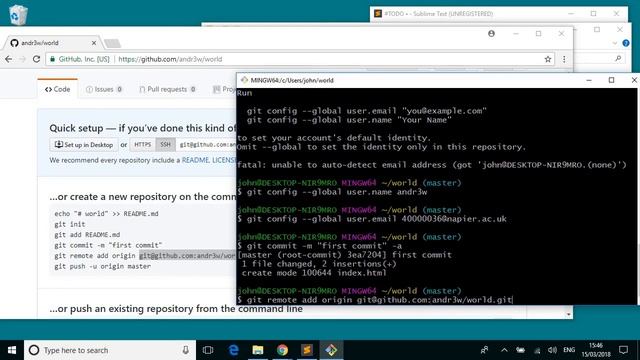Click the green padlock security icon
The height and width of the screenshot is (360, 640).
52,59
